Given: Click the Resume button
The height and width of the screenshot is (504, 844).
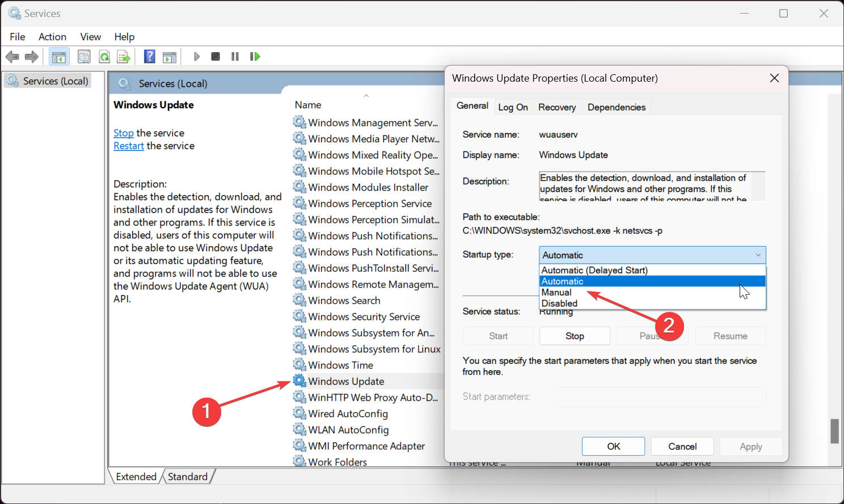Looking at the screenshot, I should click(x=731, y=336).
